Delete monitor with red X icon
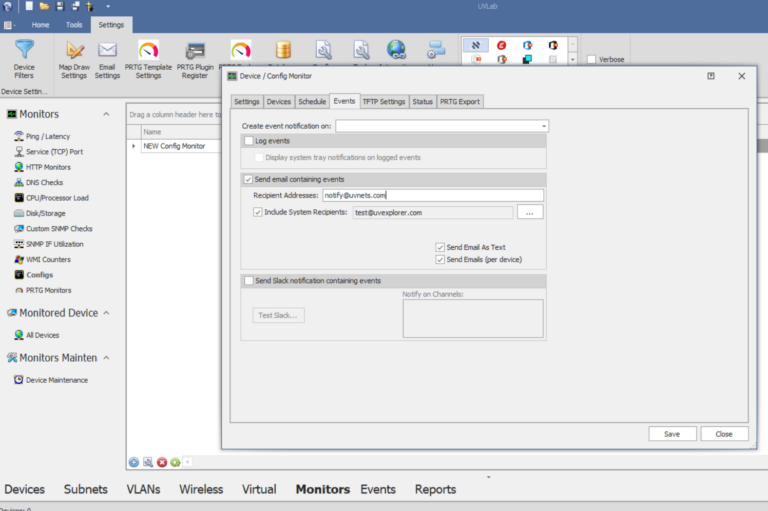Viewport: 768px width, 511px height. click(x=162, y=462)
